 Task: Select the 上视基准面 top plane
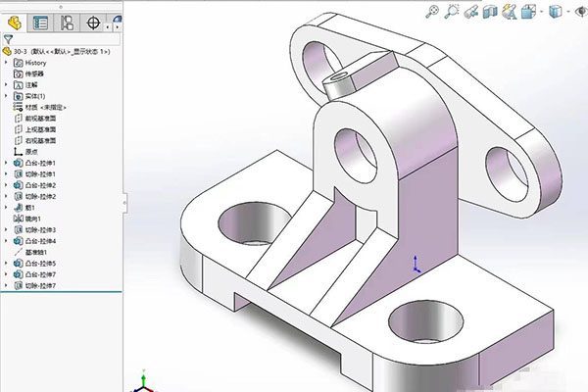[x=35, y=129]
